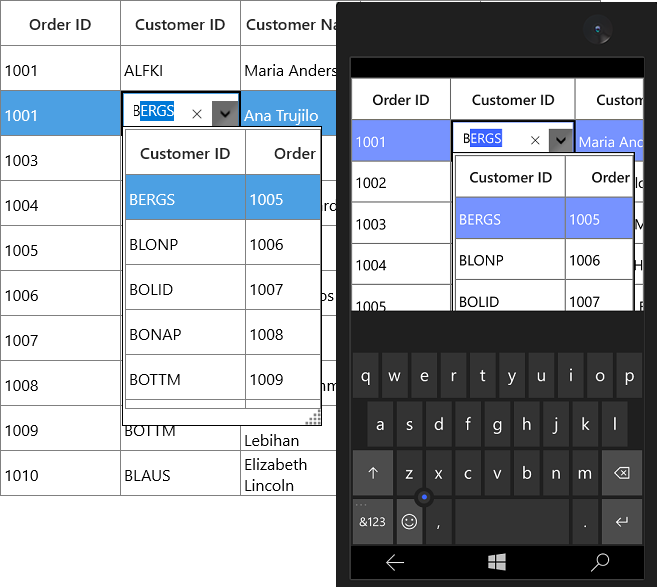Tap the Search magnifier on phone
Screen dimensions: 657x587
pyautogui.click(x=600, y=562)
